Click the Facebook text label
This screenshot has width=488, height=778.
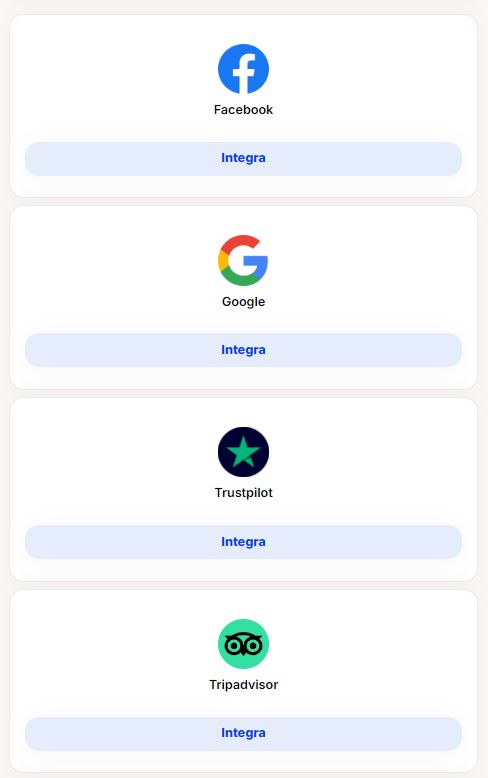point(244,110)
